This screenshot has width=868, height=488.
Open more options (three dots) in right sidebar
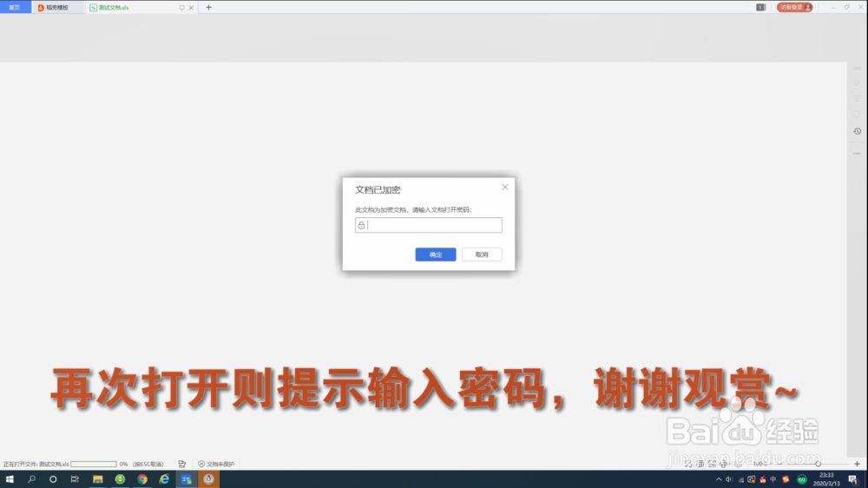coord(857,154)
